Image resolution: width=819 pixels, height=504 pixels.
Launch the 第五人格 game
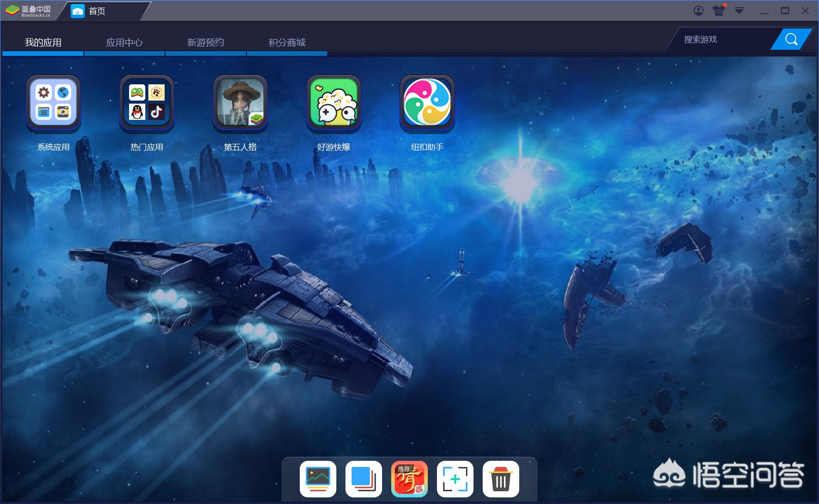click(240, 103)
